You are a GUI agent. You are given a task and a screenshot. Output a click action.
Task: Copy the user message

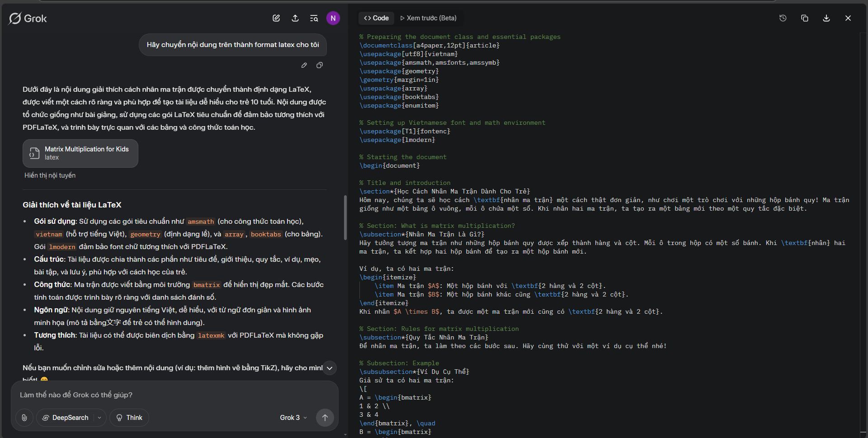click(320, 66)
